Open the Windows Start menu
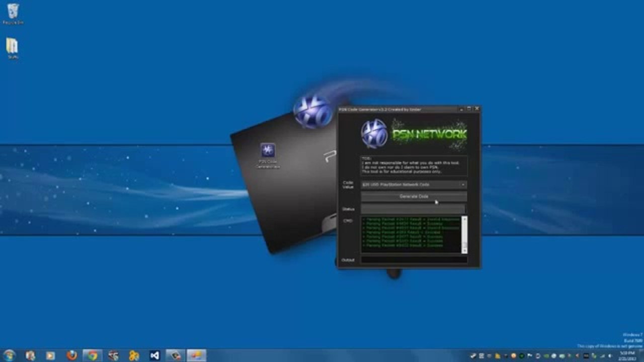The image size is (644, 362). [9, 355]
